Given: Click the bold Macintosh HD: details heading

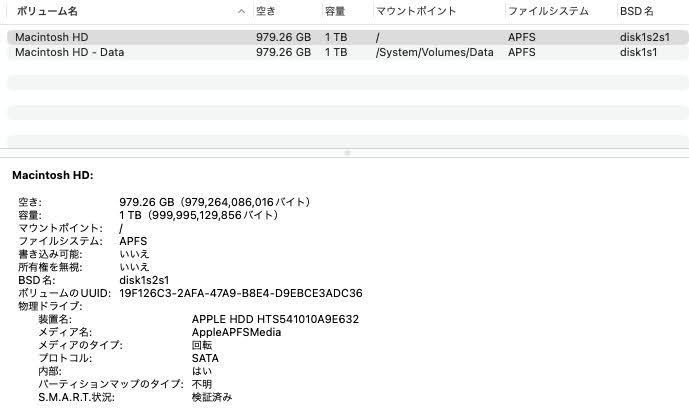Looking at the screenshot, I should point(53,175).
